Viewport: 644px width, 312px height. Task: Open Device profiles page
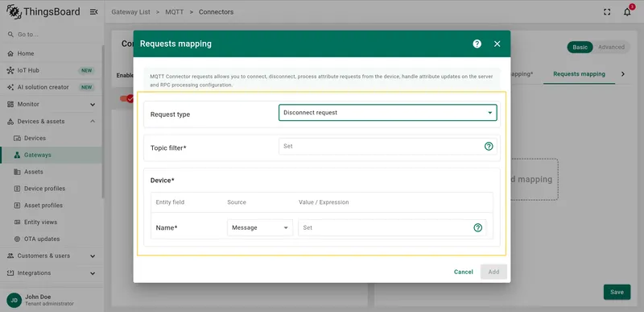click(x=52, y=189)
